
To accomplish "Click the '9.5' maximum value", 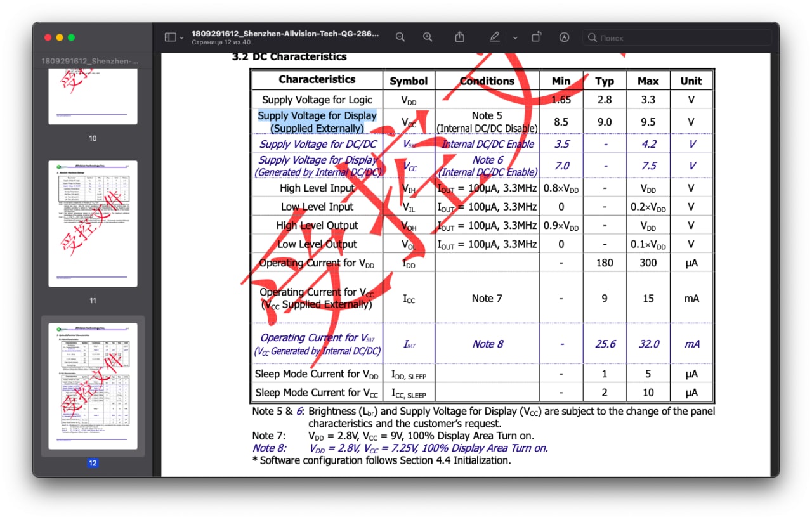I will point(648,122).
